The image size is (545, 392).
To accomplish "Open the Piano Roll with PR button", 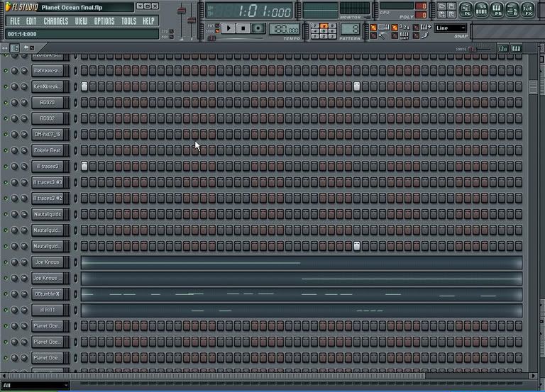I will (x=497, y=9).
